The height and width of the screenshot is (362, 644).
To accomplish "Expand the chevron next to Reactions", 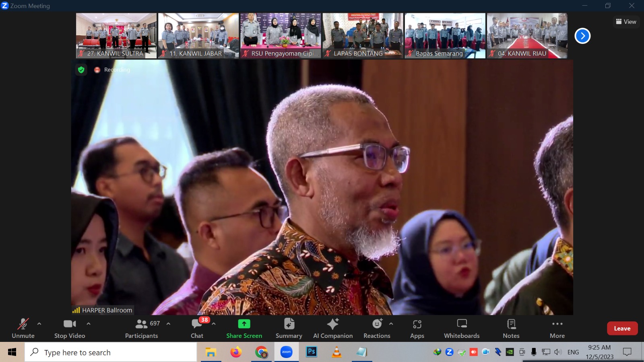I will (x=391, y=323).
